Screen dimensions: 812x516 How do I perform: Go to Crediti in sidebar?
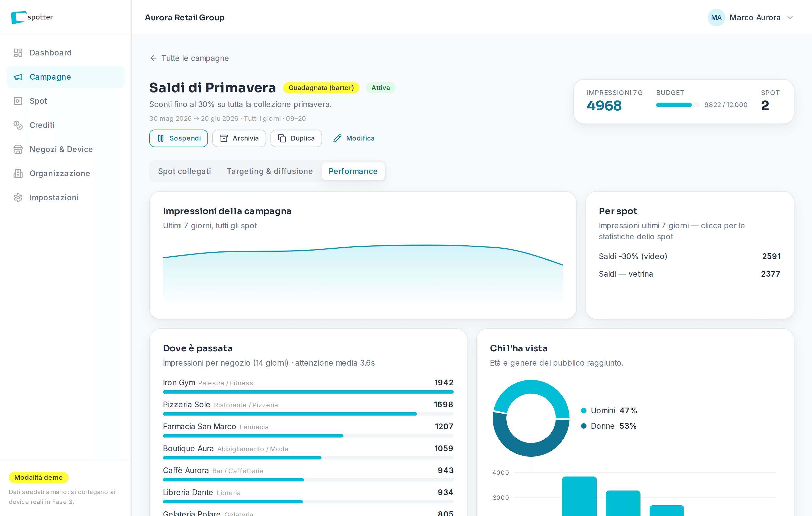click(x=65, y=125)
